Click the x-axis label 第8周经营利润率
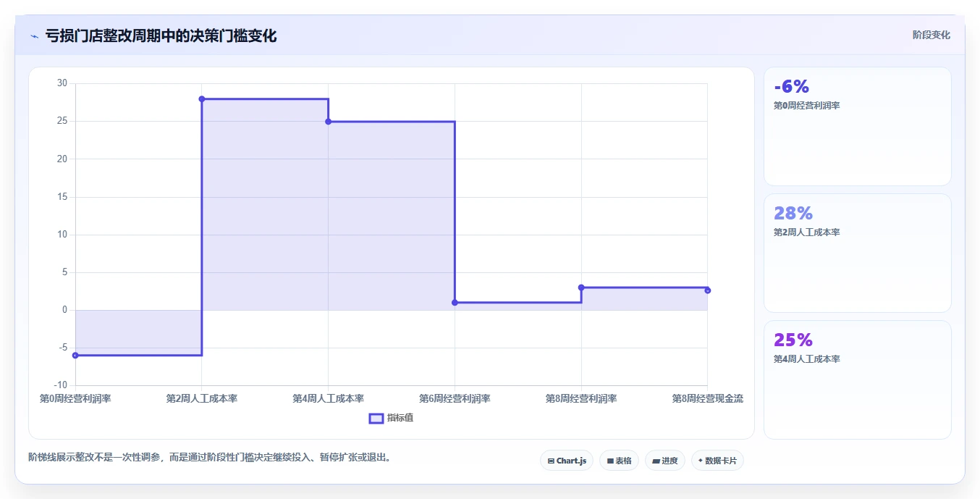This screenshot has width=980, height=499. (581, 398)
